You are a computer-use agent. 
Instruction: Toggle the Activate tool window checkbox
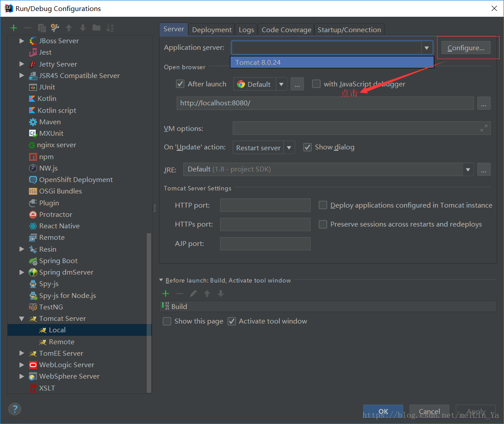[x=231, y=321]
